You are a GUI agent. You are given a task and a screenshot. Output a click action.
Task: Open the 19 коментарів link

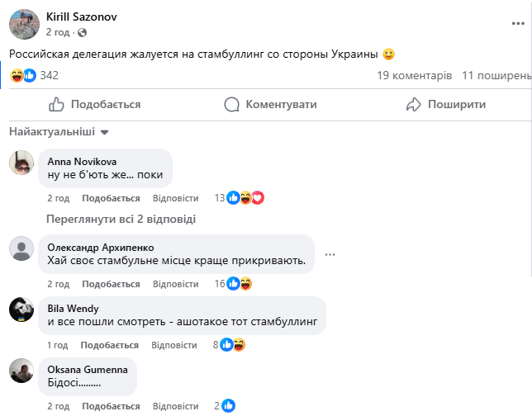click(414, 75)
